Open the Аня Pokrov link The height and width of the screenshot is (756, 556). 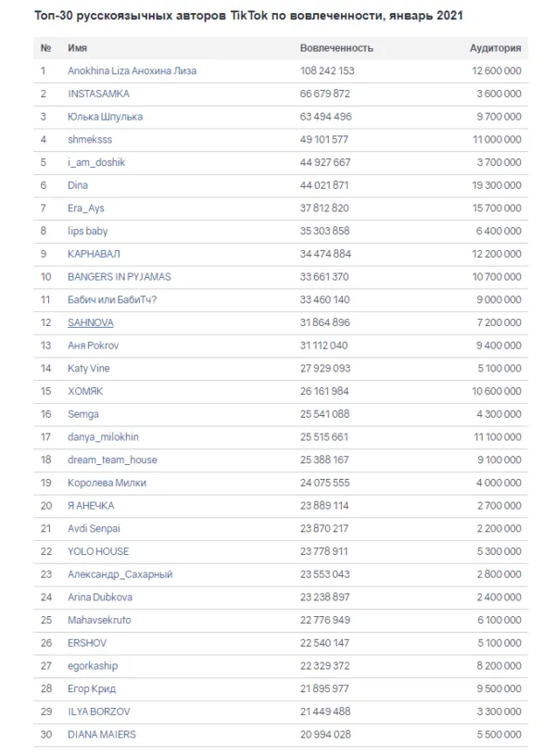click(93, 346)
